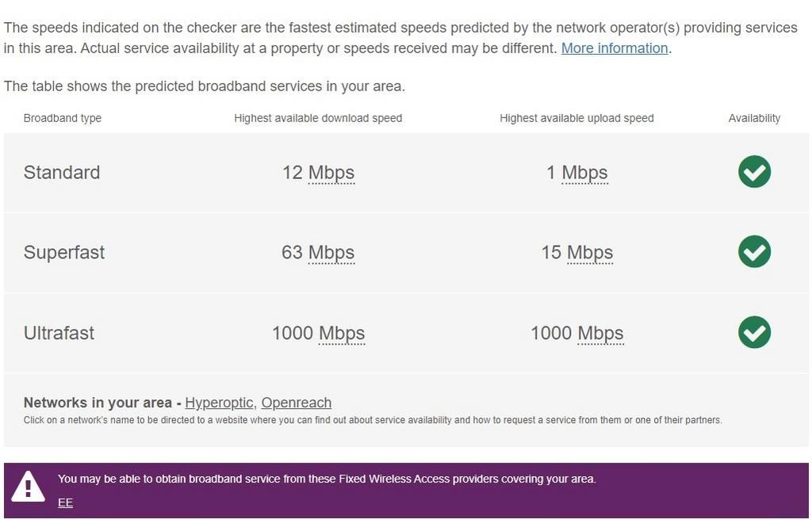Viewport: 812px width, 527px height.
Task: Click the warning triangle icon in purple banner
Action: pos(29,487)
